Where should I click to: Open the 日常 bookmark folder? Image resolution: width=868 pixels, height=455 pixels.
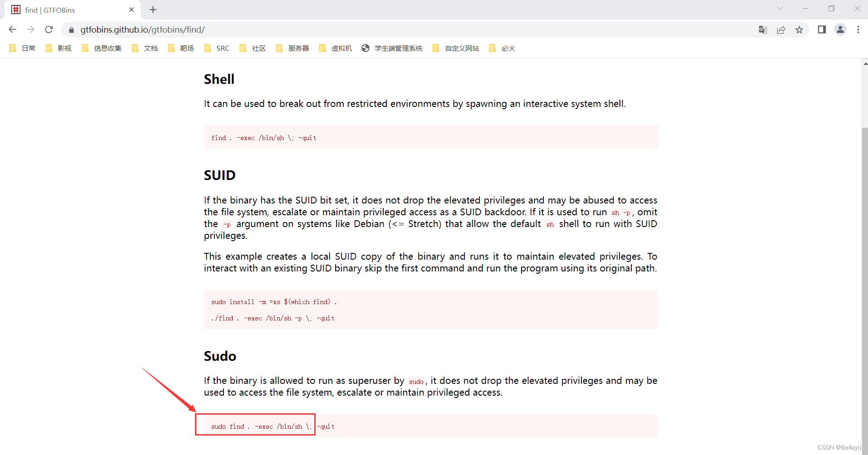[x=22, y=48]
